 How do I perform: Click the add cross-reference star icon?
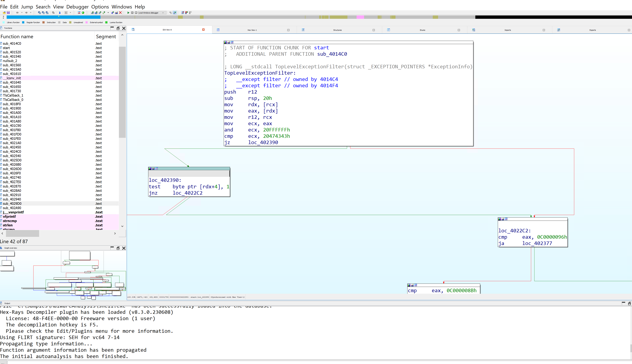click(113, 13)
